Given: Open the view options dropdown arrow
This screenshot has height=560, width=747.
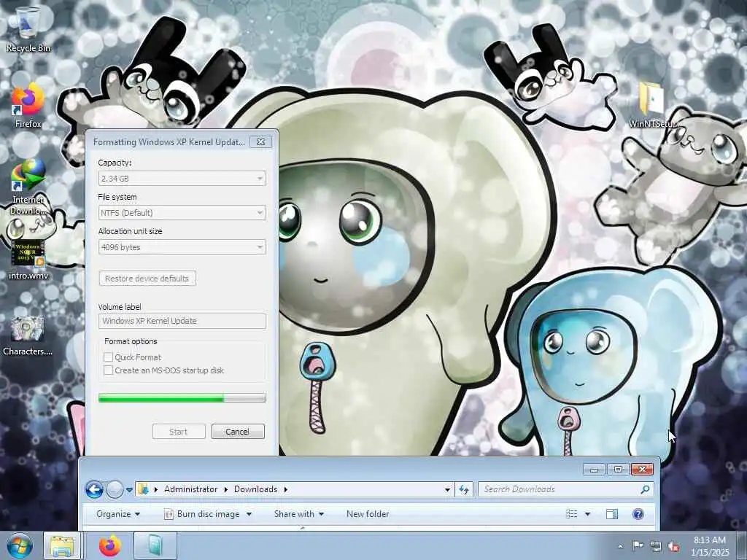Looking at the screenshot, I should 587,514.
